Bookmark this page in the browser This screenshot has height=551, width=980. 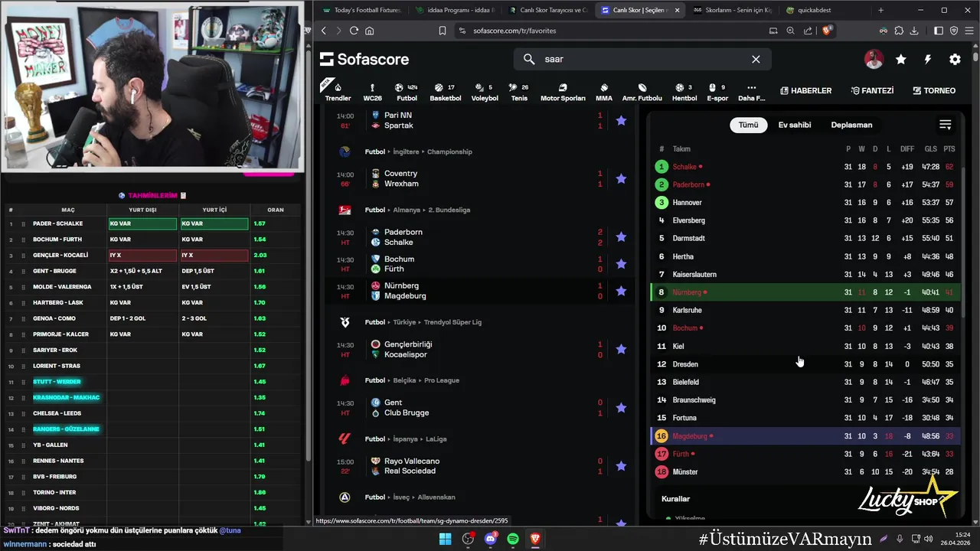[x=443, y=31]
